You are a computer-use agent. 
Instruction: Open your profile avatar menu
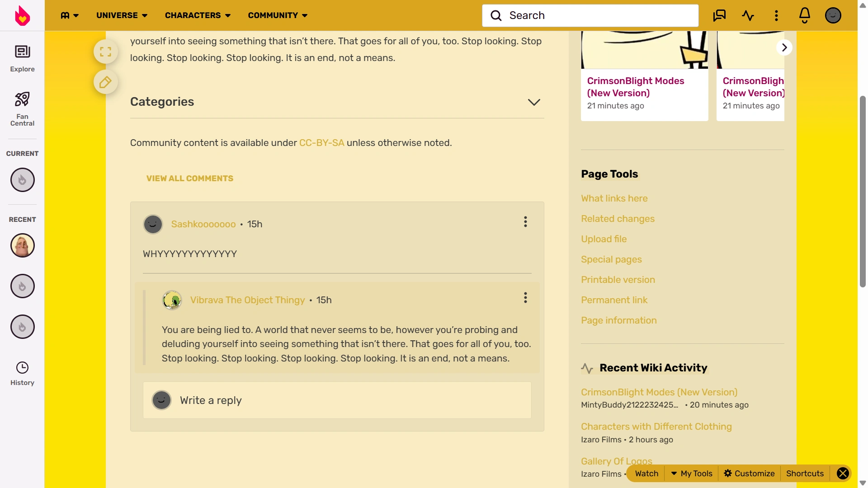coord(833,15)
